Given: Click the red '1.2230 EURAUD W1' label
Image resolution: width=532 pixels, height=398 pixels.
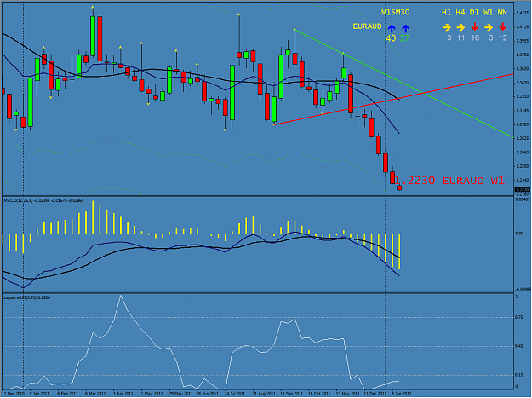Looking at the screenshot, I should click(450, 181).
